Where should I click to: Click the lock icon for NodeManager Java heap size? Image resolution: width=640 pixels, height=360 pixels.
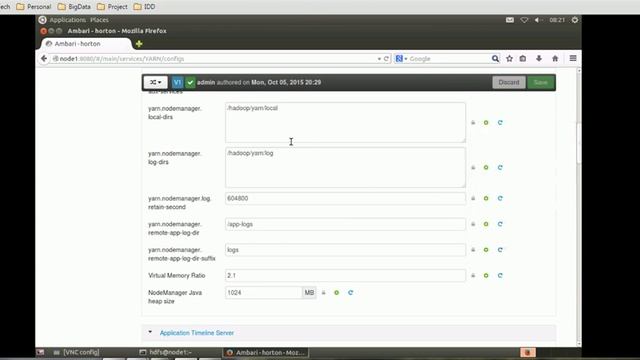pyautogui.click(x=324, y=293)
